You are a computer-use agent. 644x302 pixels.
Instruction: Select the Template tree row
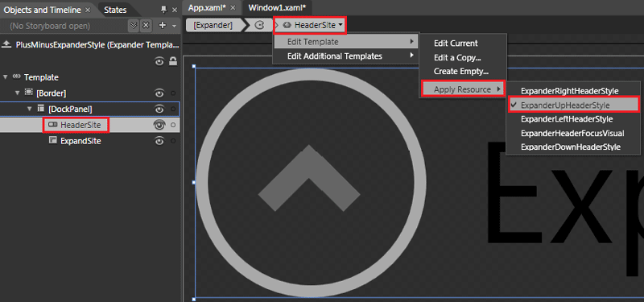click(90, 77)
